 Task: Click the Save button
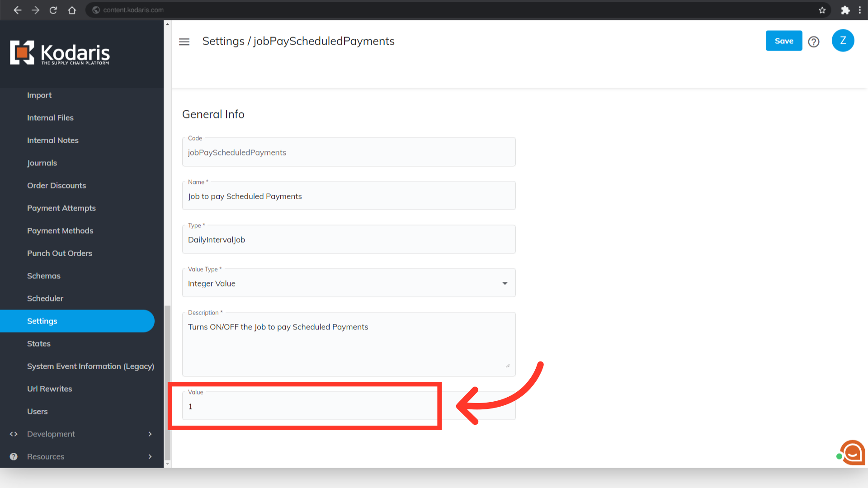[783, 41]
